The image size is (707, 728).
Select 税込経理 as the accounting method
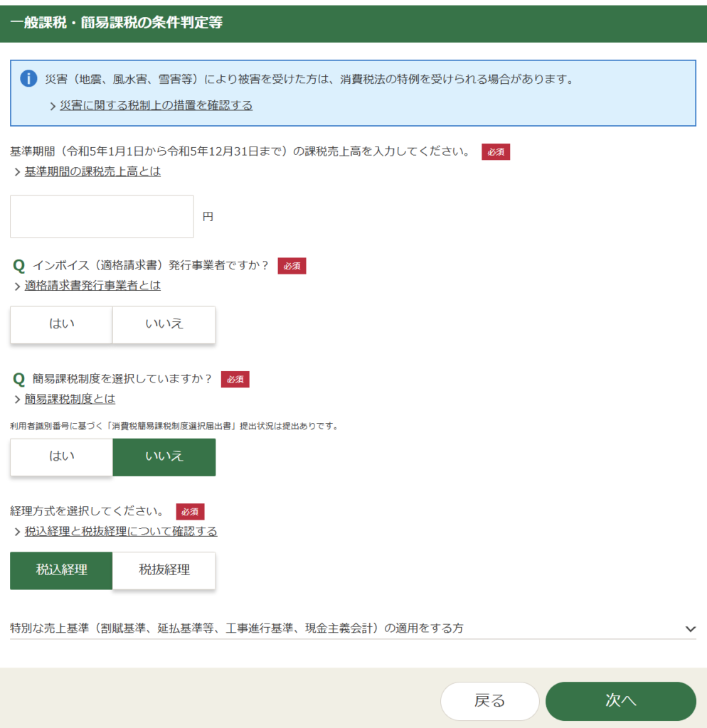[x=61, y=570]
